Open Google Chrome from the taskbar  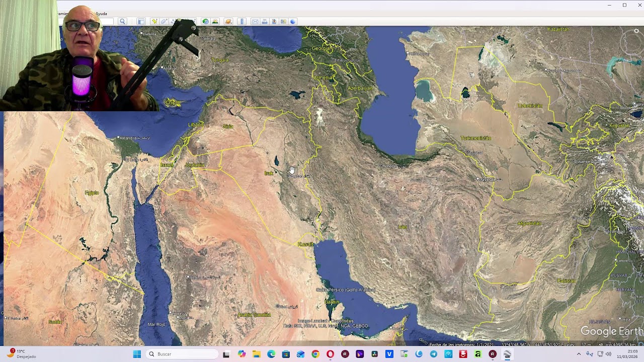pyautogui.click(x=315, y=354)
